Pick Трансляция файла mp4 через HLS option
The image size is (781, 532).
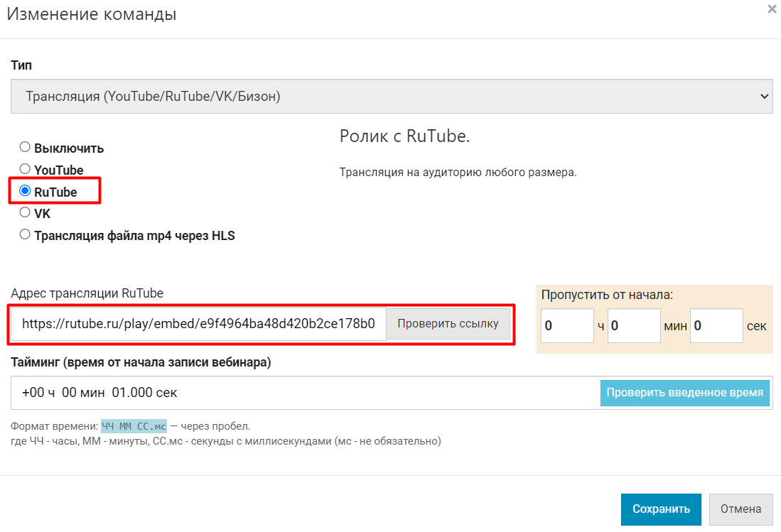[x=25, y=234]
